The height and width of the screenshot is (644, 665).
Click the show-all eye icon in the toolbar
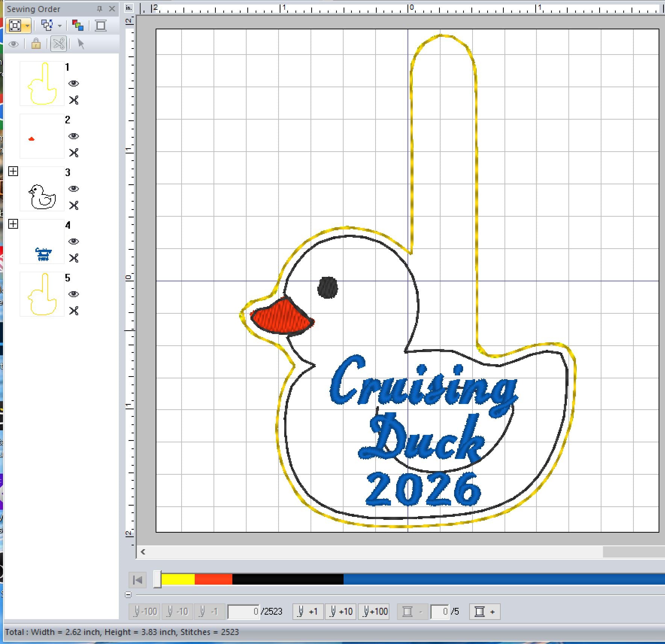point(14,44)
